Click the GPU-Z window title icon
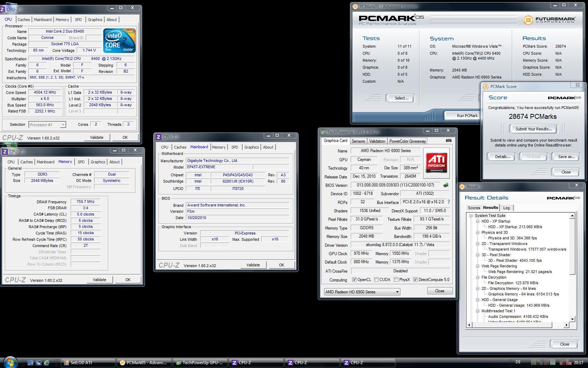The width and height of the screenshot is (588, 368). click(x=323, y=132)
